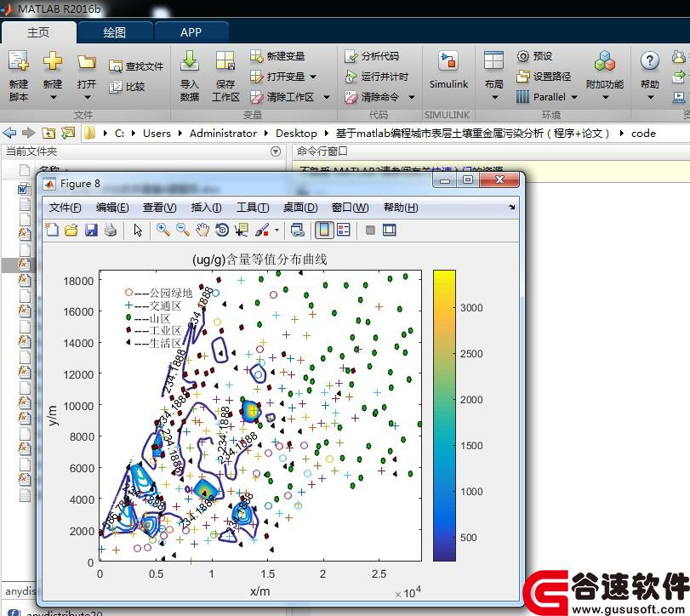Open the View (查看) menu in Figure 8

click(x=159, y=208)
